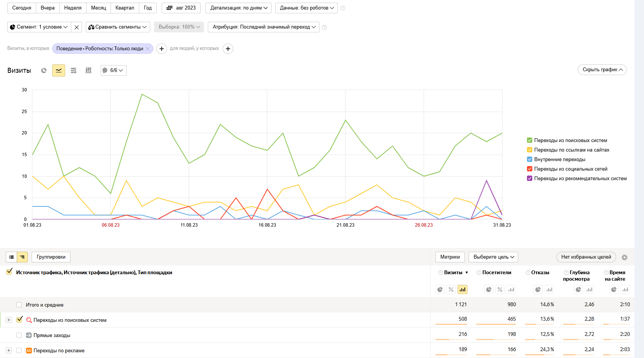Switch to the pie chart view icon

click(44, 70)
